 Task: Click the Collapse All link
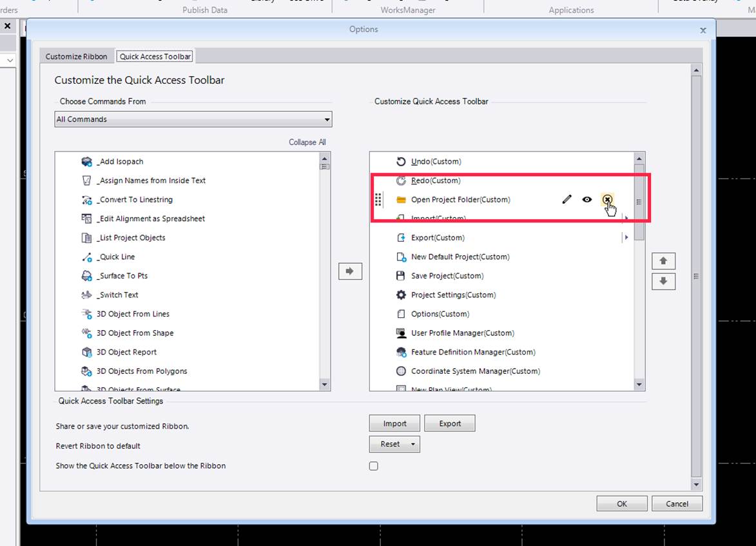tap(307, 142)
